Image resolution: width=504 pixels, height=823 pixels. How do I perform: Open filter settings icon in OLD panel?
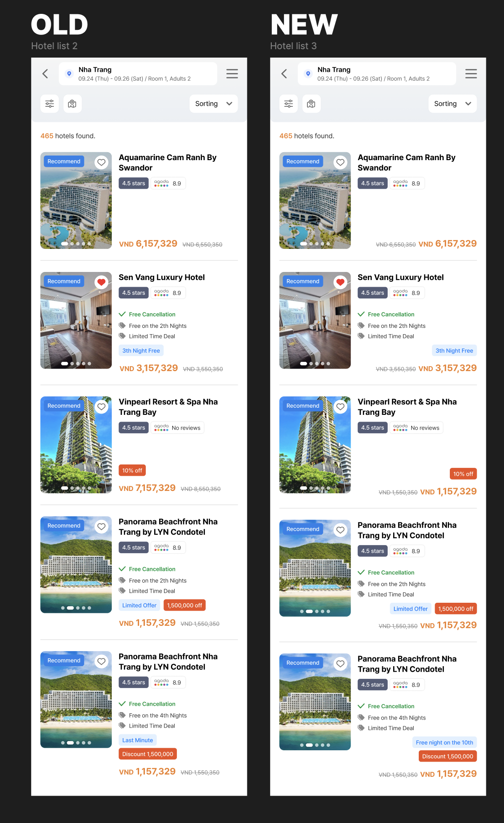pyautogui.click(x=50, y=104)
